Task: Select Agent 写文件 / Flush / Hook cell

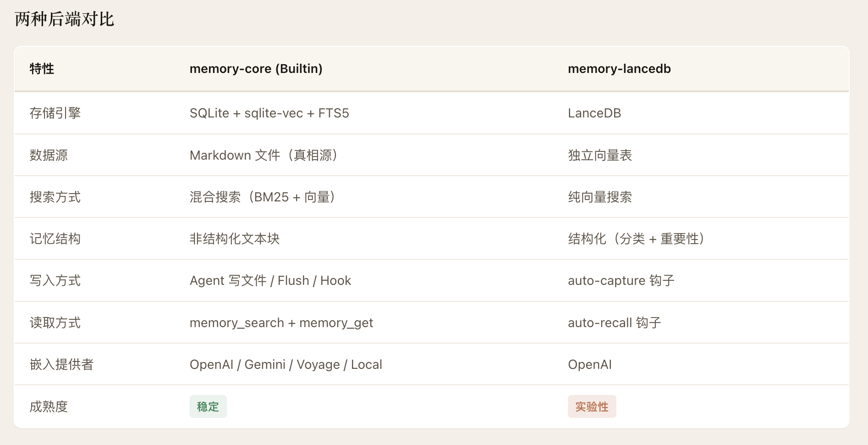Action: 270,280
